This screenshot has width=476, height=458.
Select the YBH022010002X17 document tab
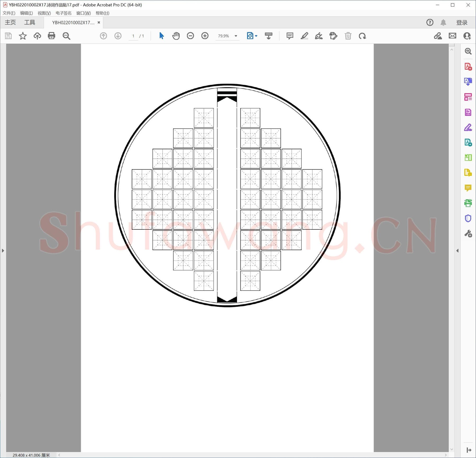[x=73, y=22]
